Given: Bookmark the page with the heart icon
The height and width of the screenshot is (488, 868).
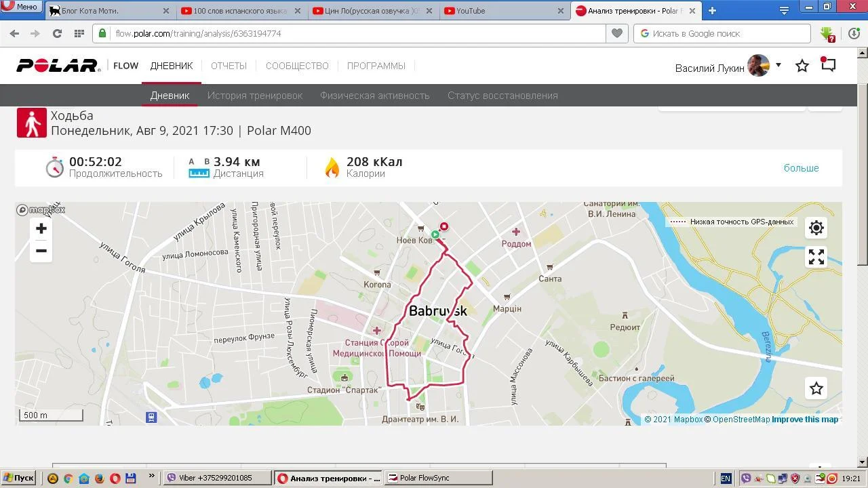Looking at the screenshot, I should tap(616, 33).
